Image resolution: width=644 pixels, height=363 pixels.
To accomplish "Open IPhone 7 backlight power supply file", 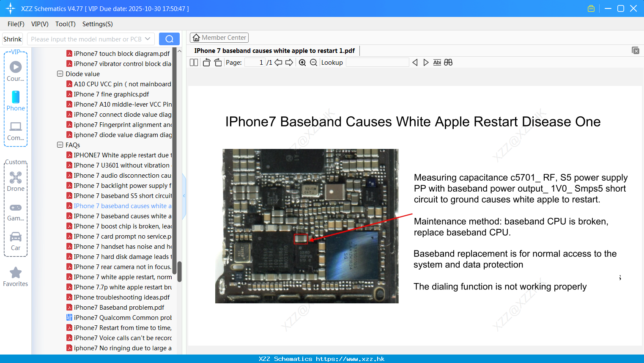I will point(119,185).
